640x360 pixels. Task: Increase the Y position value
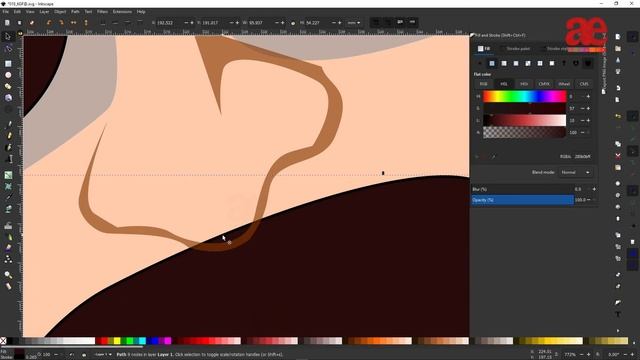click(x=237, y=23)
